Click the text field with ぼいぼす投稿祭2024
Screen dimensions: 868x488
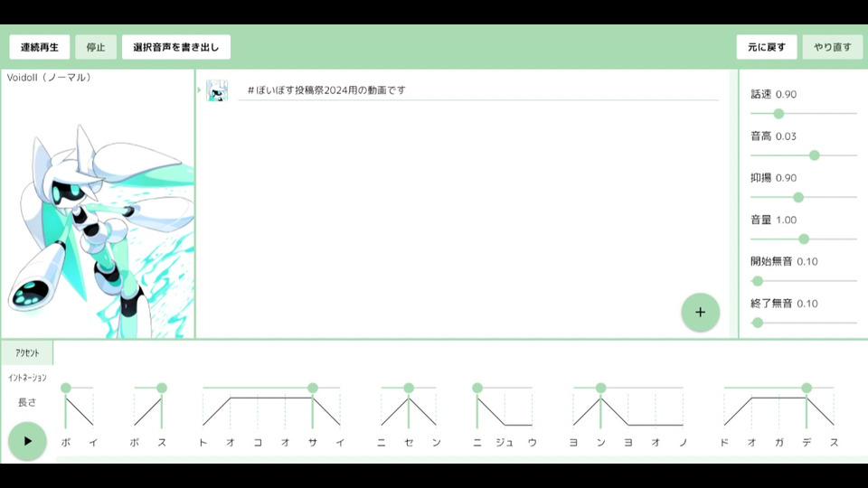pyautogui.click(x=478, y=90)
